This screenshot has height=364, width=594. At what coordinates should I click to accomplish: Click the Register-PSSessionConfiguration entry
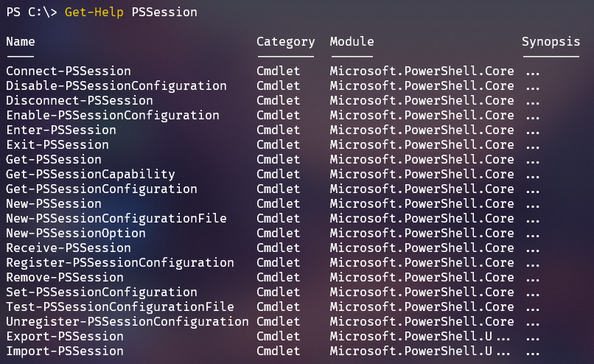[120, 263]
